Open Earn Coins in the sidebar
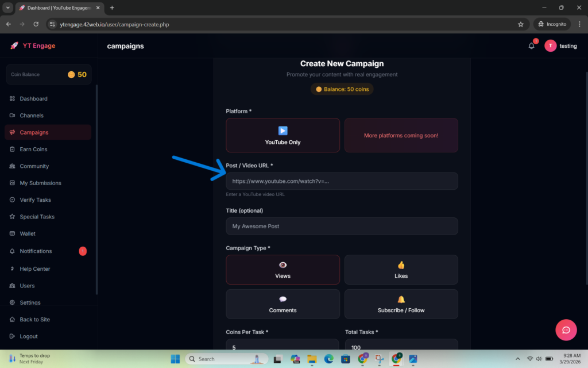Image resolution: width=588 pixels, height=368 pixels. pyautogui.click(x=33, y=149)
